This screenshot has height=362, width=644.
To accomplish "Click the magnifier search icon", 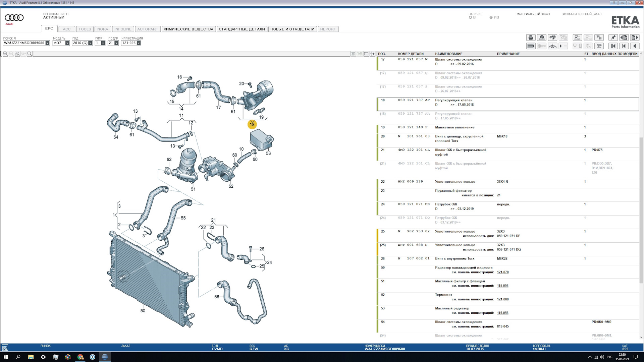I will pyautogui.click(x=30, y=54).
